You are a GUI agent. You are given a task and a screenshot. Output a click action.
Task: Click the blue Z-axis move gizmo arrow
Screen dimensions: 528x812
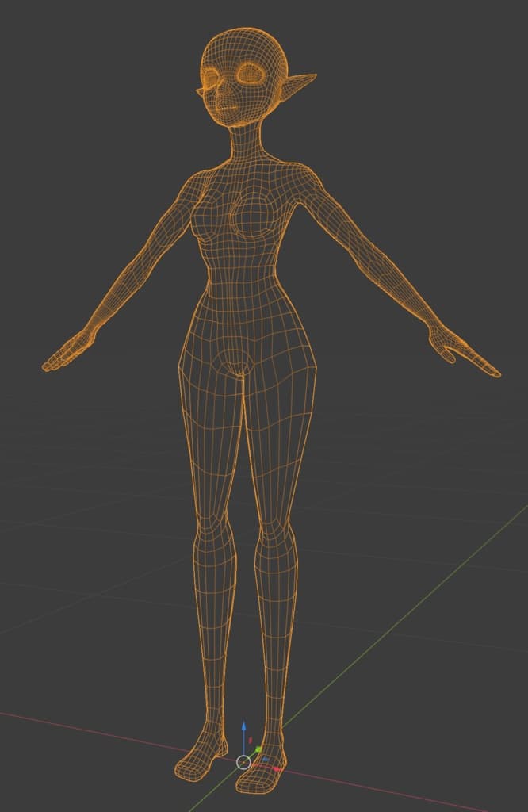(244, 726)
